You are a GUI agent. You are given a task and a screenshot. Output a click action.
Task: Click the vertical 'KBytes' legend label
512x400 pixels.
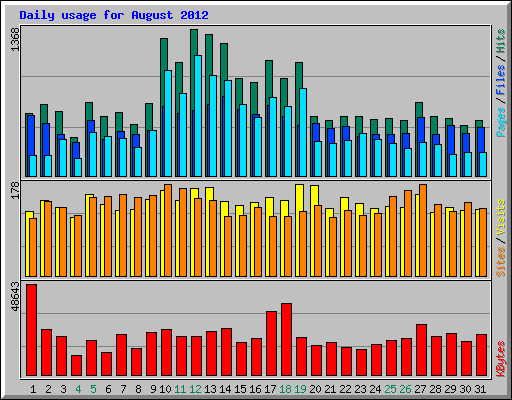pyautogui.click(x=501, y=359)
